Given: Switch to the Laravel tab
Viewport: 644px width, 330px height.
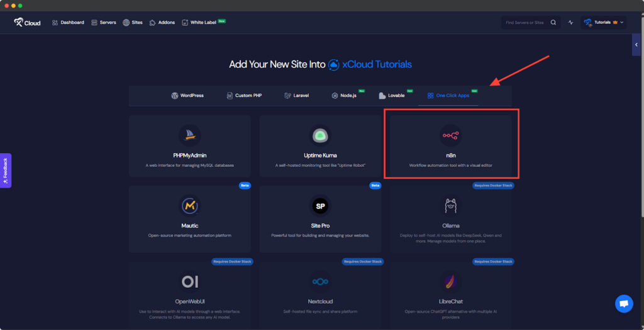Looking at the screenshot, I should pos(296,96).
